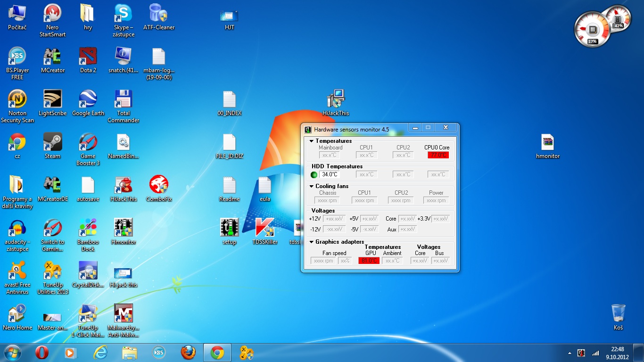
Task: Show hidden system tray icons
Action: pyautogui.click(x=570, y=353)
